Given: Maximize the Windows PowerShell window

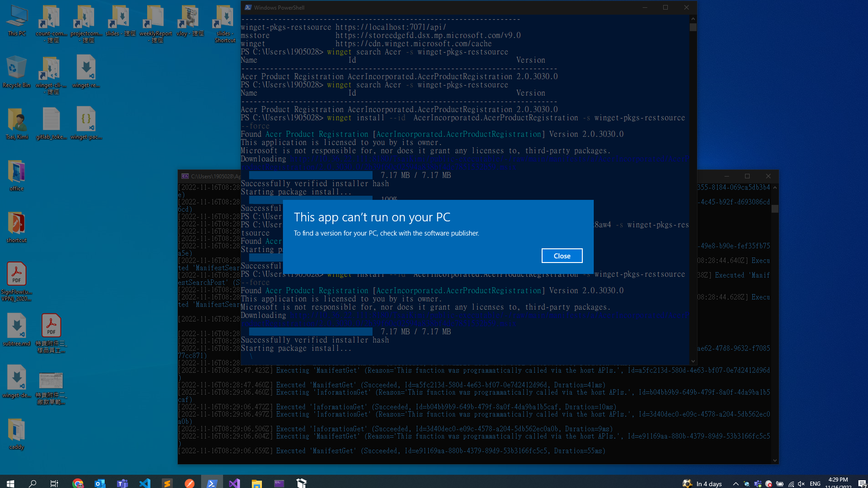Looking at the screenshot, I should coord(666,7).
